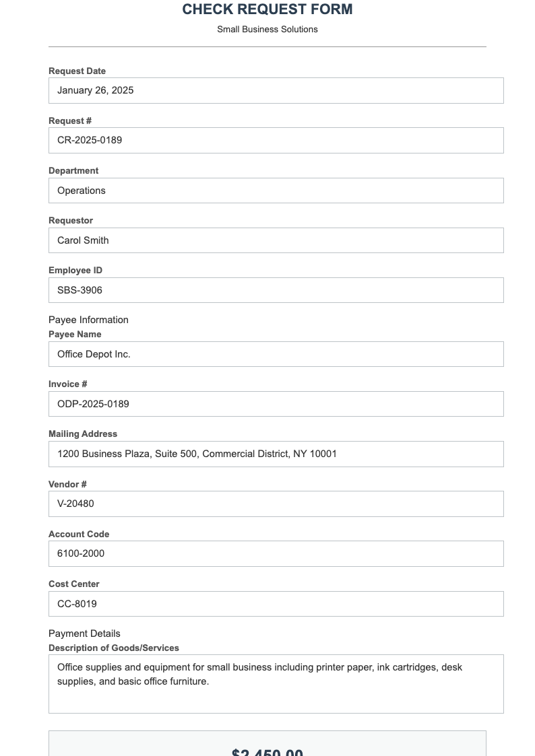The image size is (535, 756).
Task: Click the Employee ID field showing SBS-3906
Action: click(276, 289)
